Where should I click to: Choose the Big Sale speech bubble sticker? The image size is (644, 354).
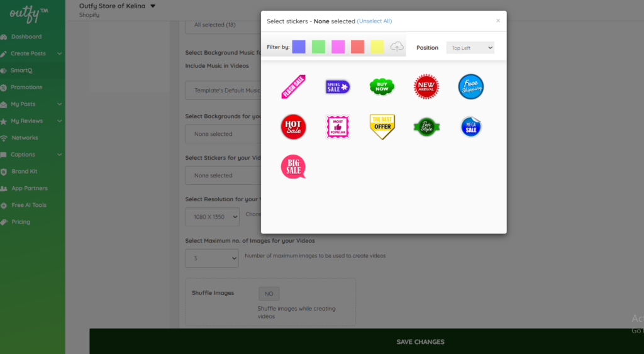click(x=293, y=167)
